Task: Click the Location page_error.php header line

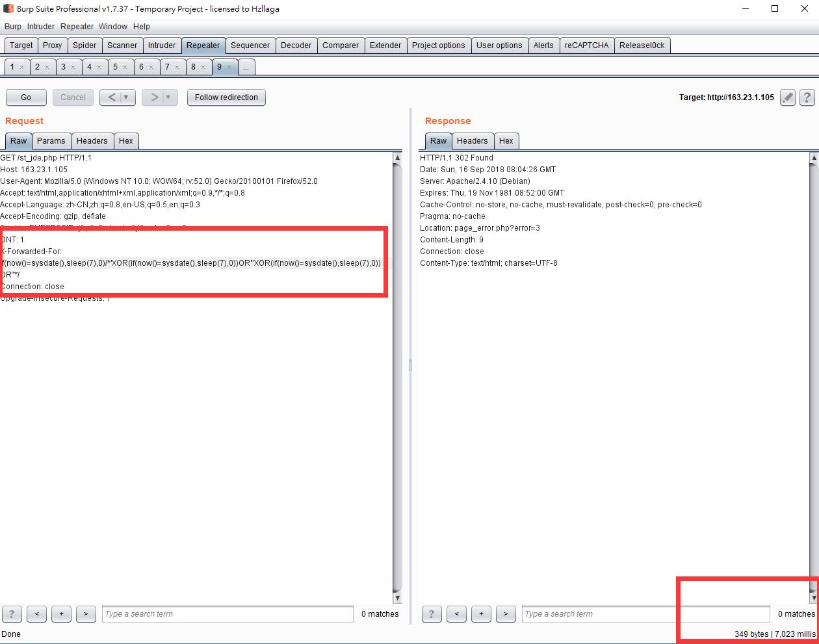Action: click(480, 228)
